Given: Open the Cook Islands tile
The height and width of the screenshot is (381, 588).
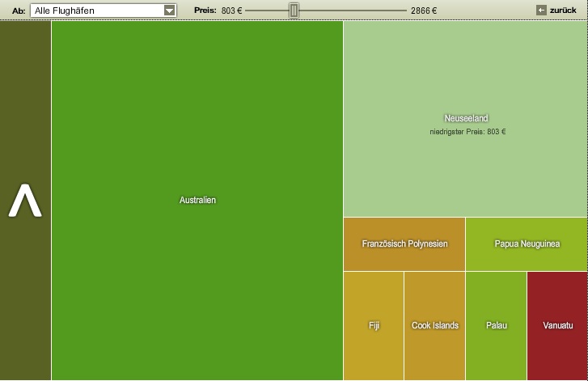Looking at the screenshot, I should coord(434,325).
